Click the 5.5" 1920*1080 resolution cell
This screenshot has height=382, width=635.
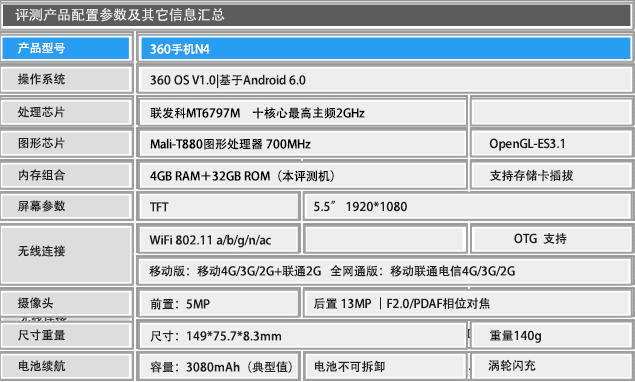click(468, 207)
